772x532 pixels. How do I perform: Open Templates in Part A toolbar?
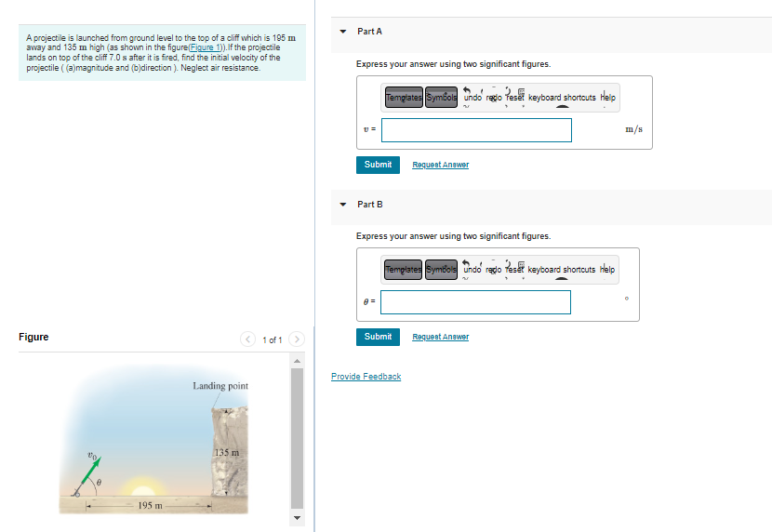pyautogui.click(x=404, y=98)
